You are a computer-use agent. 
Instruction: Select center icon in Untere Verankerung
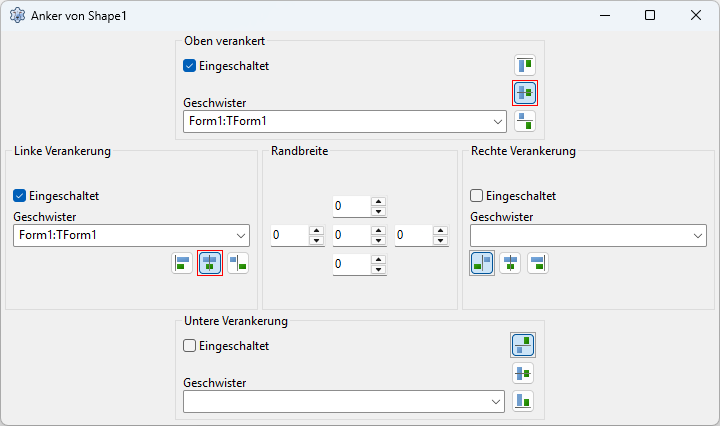click(523, 373)
